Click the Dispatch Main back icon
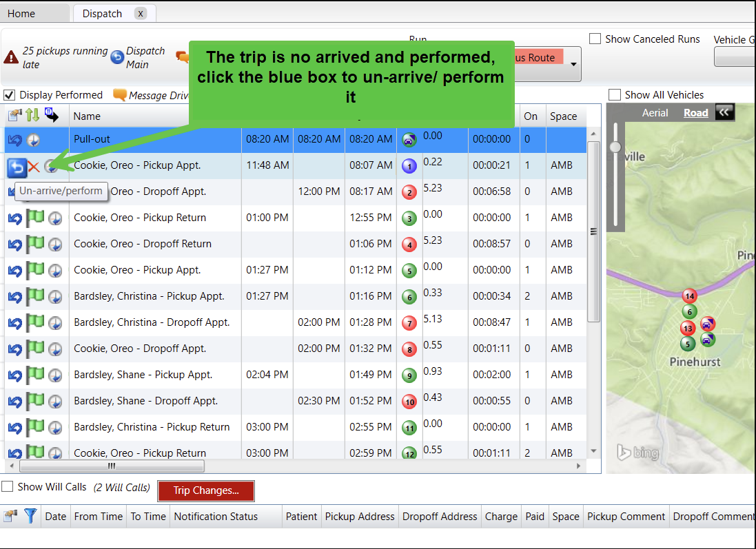 [116, 57]
